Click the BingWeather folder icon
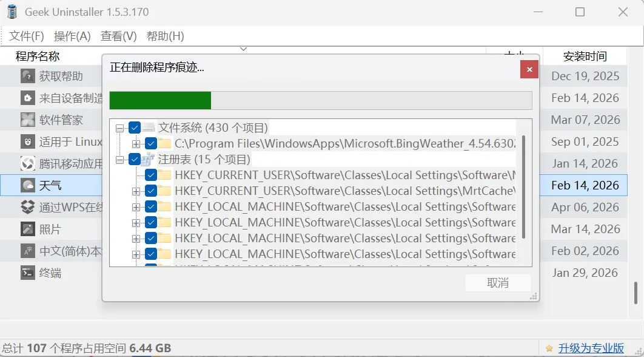This screenshot has height=357, width=644. (164, 143)
